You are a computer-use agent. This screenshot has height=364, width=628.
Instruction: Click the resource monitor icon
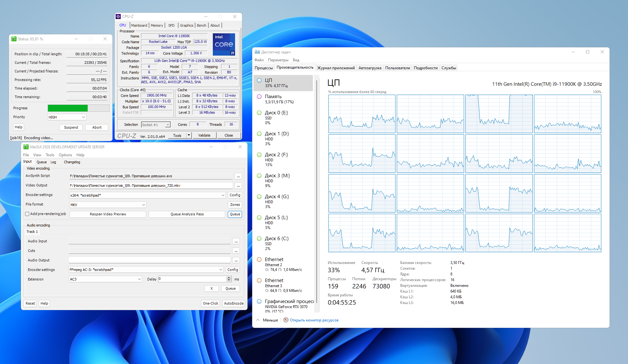[286, 320]
